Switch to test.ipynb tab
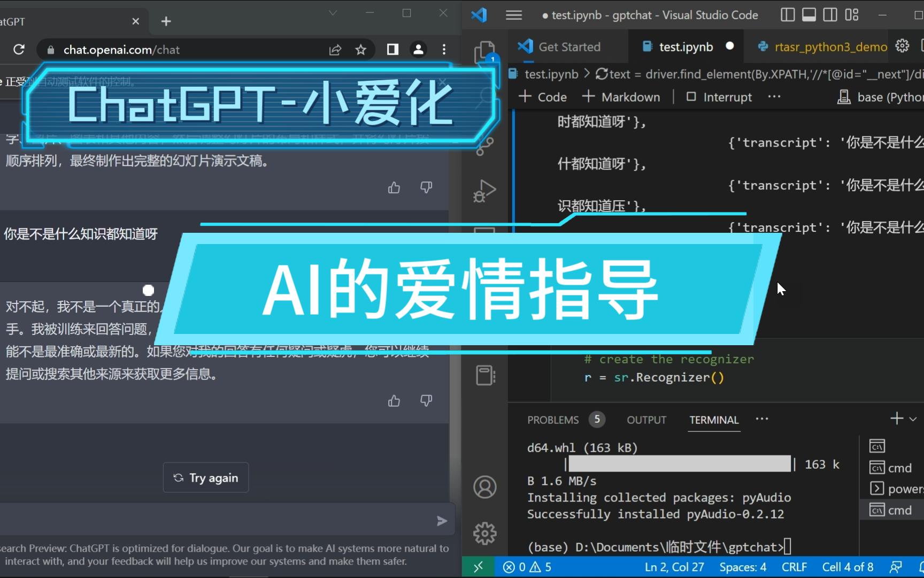This screenshot has height=578, width=924. (x=685, y=47)
